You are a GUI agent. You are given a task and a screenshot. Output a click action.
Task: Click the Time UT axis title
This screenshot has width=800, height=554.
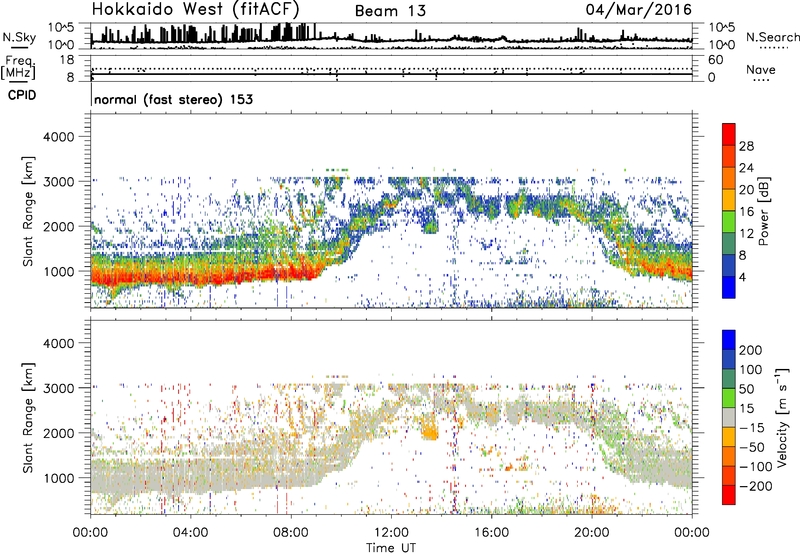(x=391, y=548)
